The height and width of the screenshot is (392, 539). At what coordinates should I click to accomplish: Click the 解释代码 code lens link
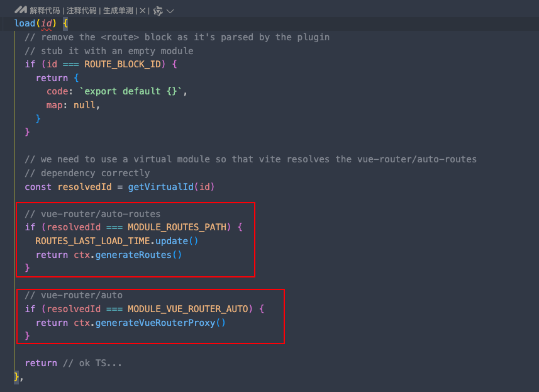click(45, 11)
